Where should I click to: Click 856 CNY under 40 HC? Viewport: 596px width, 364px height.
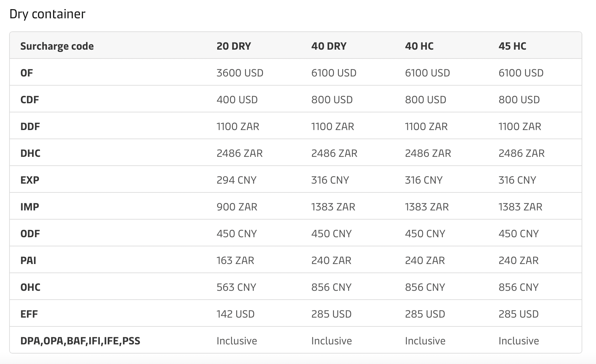425,287
